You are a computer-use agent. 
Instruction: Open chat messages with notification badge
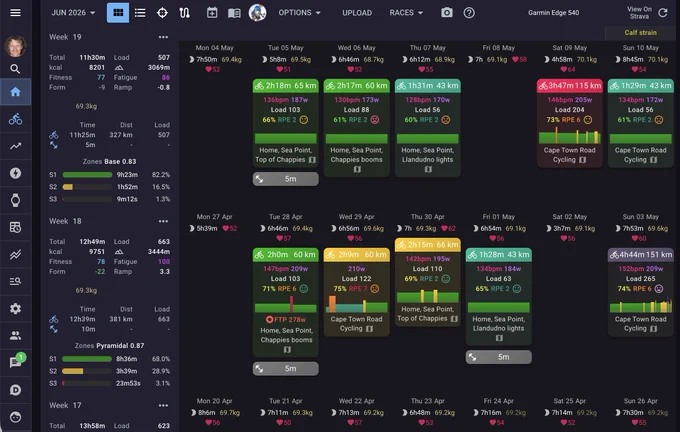coord(16,361)
